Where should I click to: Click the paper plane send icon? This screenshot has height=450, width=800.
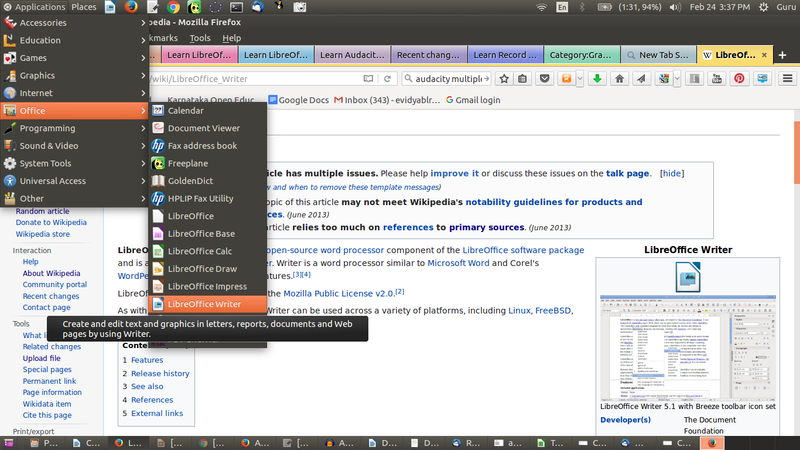click(x=641, y=79)
